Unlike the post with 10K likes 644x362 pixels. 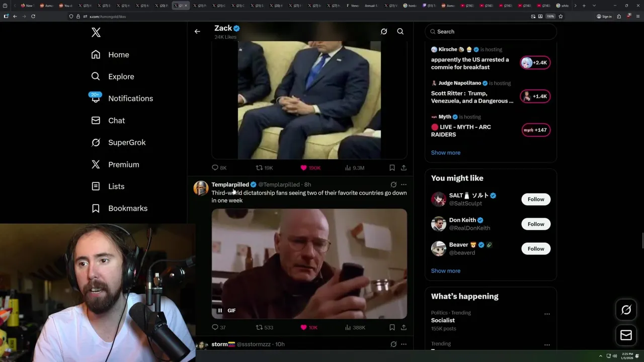pyautogui.click(x=309, y=327)
